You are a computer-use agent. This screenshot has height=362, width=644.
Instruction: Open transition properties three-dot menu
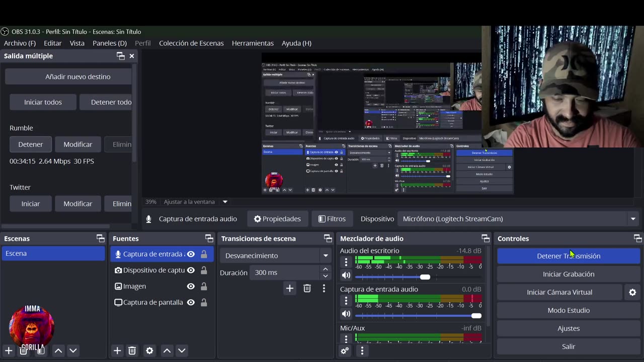[x=324, y=288]
